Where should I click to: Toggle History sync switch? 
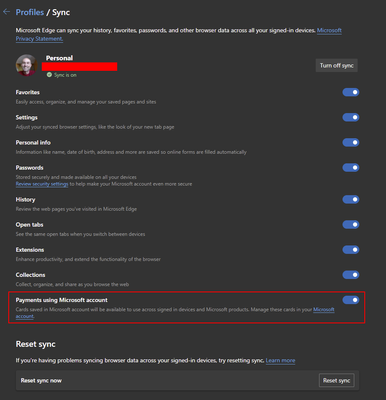(351, 199)
